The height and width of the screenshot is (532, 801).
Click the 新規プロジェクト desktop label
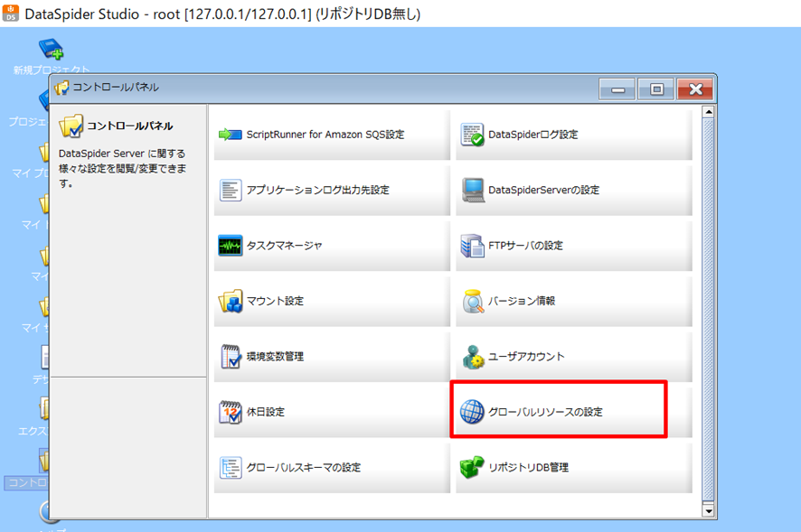click(x=52, y=70)
